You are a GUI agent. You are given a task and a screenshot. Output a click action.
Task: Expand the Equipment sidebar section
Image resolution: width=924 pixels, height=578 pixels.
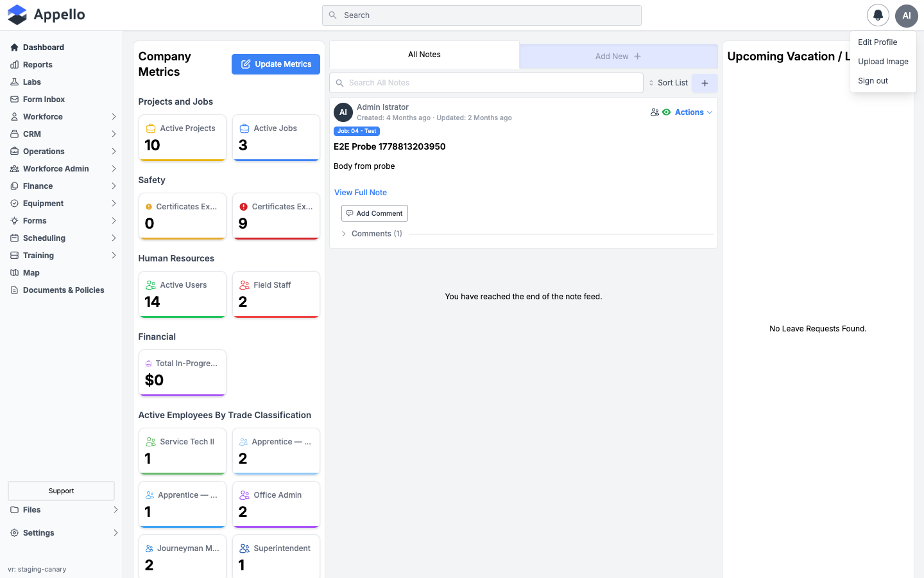click(63, 204)
